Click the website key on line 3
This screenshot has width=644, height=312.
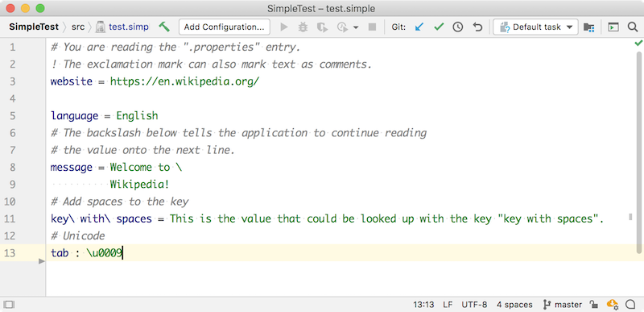click(x=72, y=81)
